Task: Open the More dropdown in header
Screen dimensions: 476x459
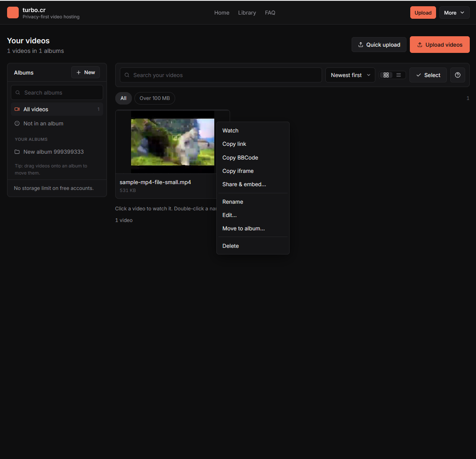Action: [454, 13]
